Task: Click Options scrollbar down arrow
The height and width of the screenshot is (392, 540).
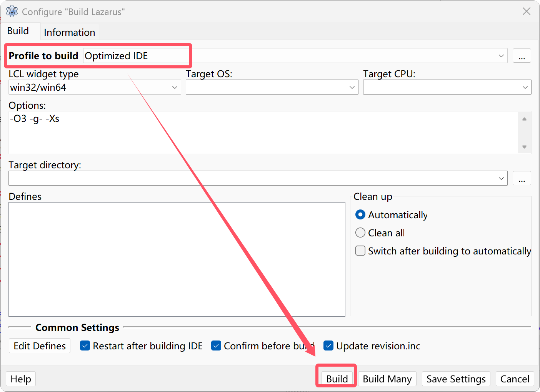Action: tap(524, 147)
